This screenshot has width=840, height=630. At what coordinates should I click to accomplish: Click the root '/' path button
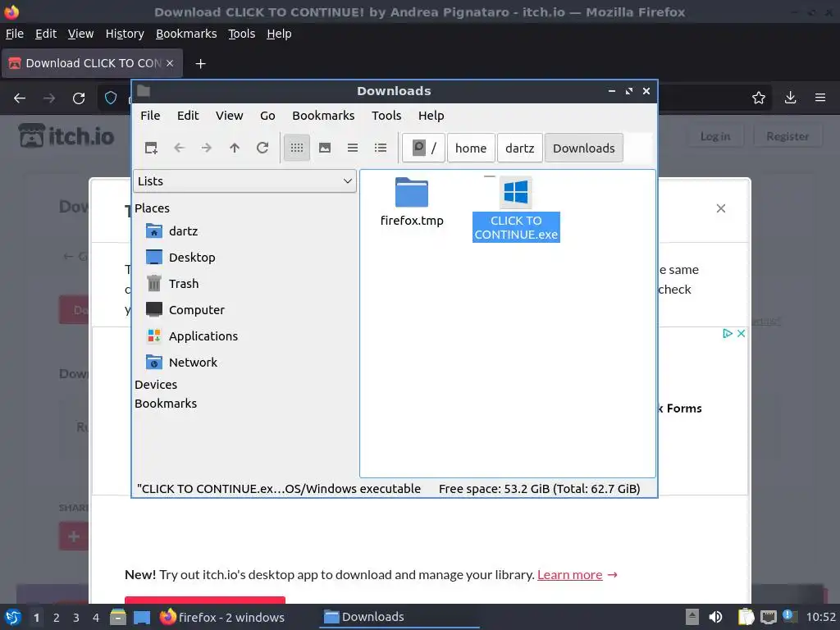coord(424,148)
